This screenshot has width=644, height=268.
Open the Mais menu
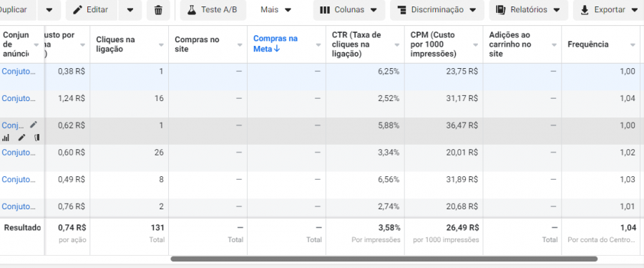[276, 10]
